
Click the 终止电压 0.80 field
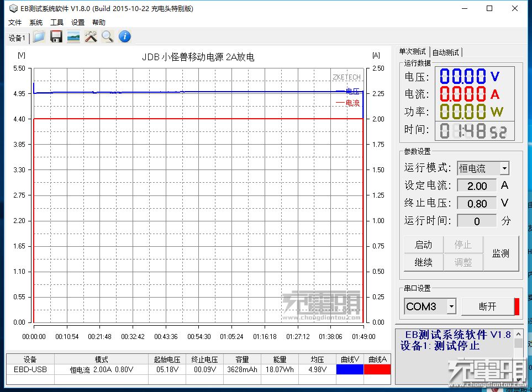[477, 204]
